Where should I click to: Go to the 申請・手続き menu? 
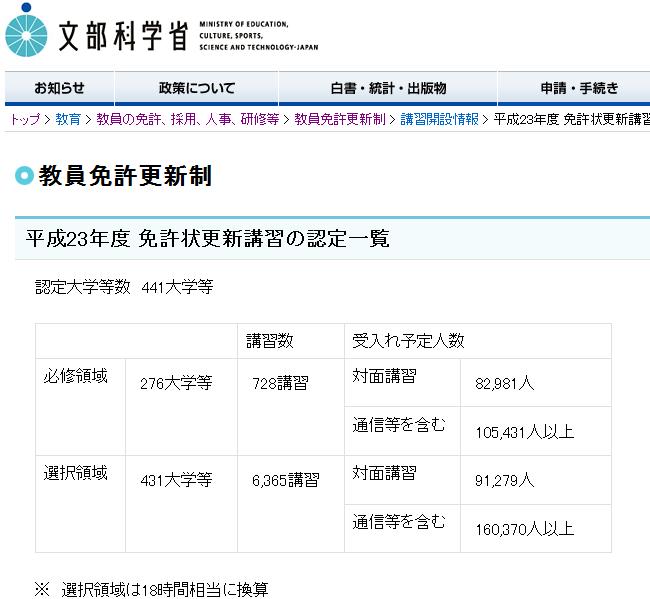(x=579, y=88)
